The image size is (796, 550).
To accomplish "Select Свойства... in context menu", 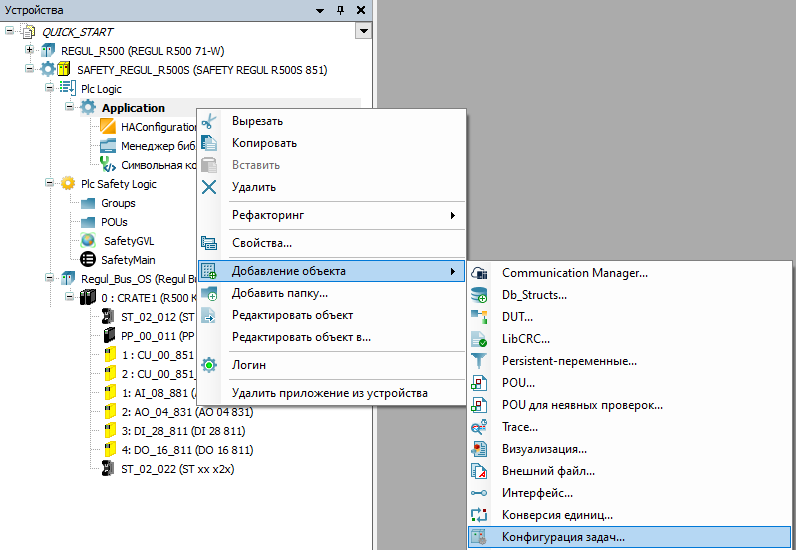I will click(262, 243).
